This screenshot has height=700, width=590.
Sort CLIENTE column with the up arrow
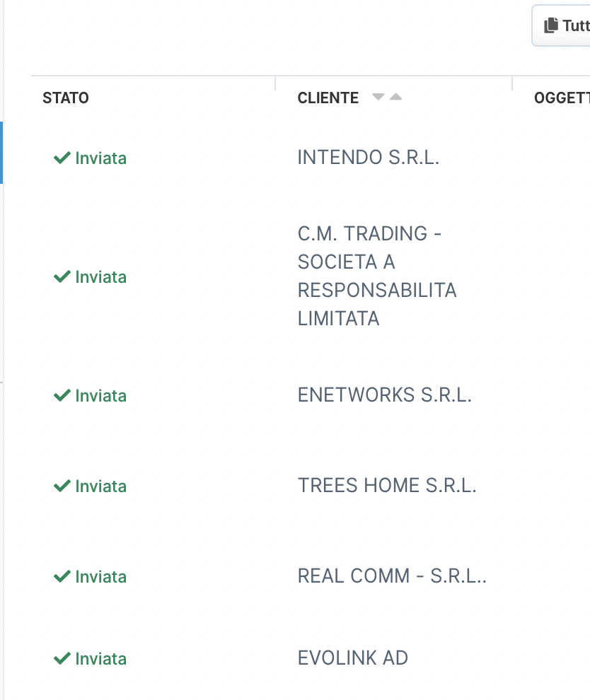(x=395, y=97)
